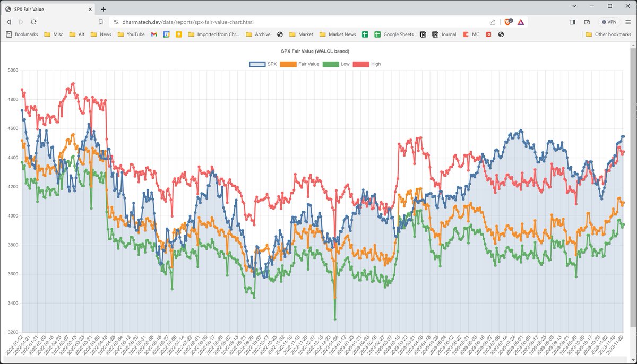
Task: Launch Brave Leo AI assistant
Action: [521, 22]
